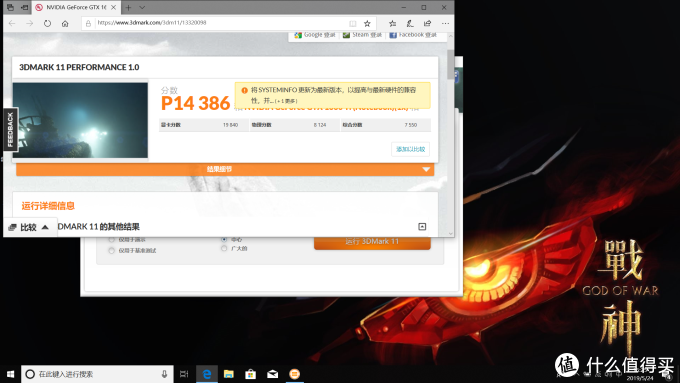Image resolution: width=680 pixels, height=383 pixels.
Task: Open a new tab with plus button
Action: [128, 7]
